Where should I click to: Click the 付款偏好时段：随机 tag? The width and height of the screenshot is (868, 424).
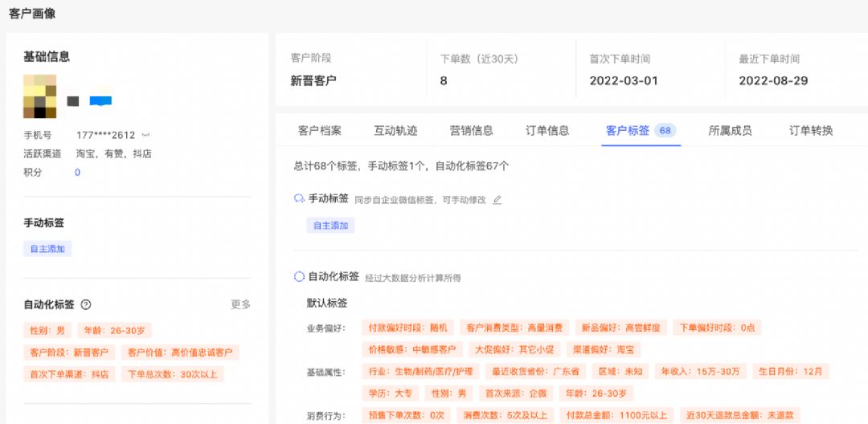[x=408, y=328]
